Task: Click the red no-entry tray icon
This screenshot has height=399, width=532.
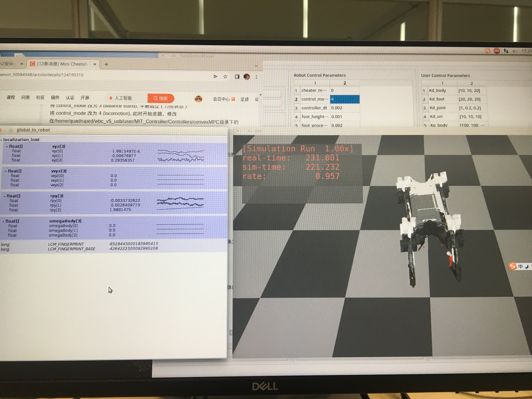Action: [497, 51]
